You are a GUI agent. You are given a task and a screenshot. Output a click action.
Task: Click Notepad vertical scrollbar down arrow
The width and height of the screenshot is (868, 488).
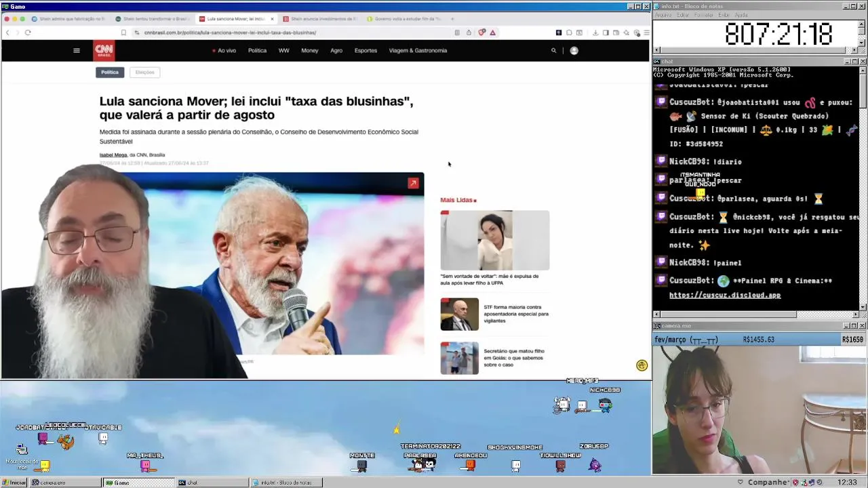[863, 43]
